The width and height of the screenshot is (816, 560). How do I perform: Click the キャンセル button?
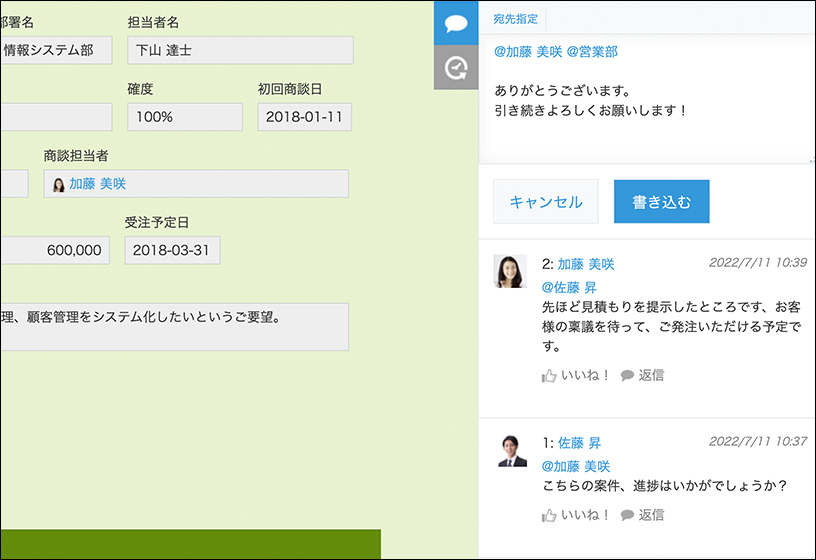[546, 202]
